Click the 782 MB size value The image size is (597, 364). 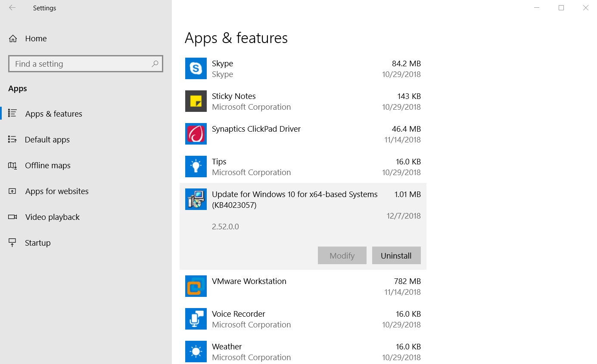click(407, 281)
